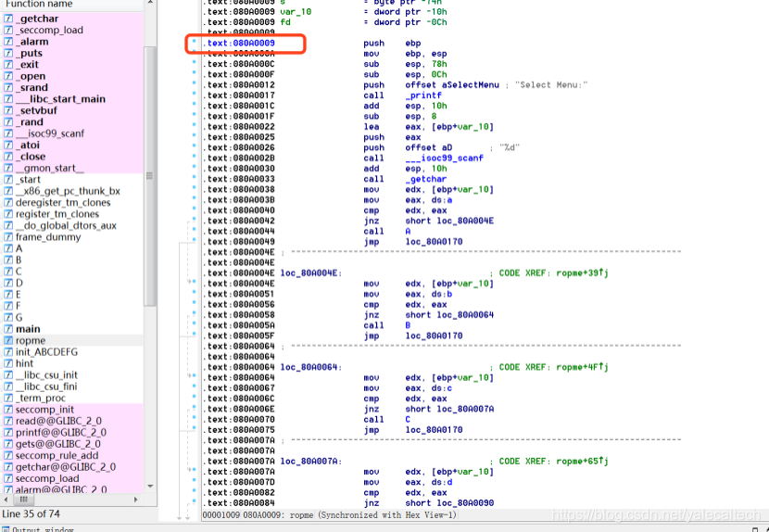Click the icon beside _open
769x532 pixels.
coord(8,76)
